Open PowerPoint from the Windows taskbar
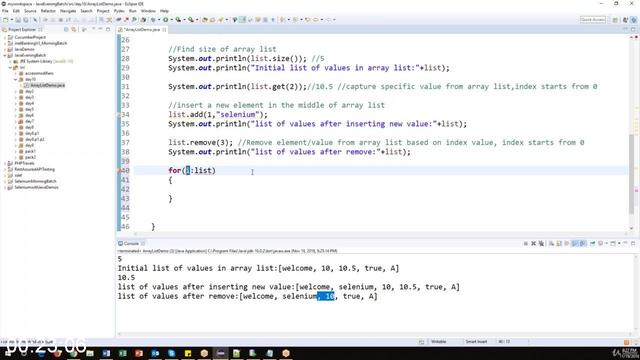This screenshot has height=360, width=640. [x=139, y=353]
